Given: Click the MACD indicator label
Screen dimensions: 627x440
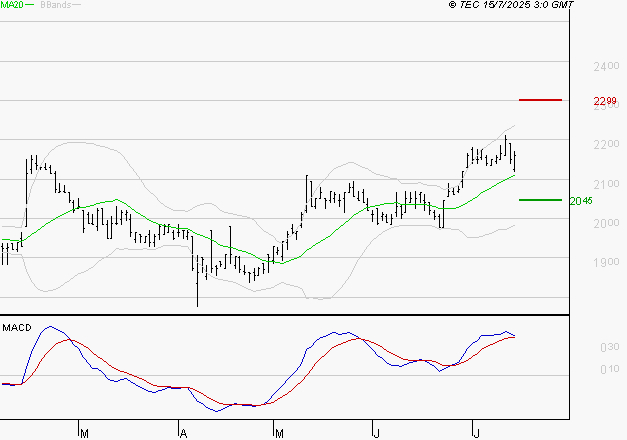Looking at the screenshot, I should 17,327.
